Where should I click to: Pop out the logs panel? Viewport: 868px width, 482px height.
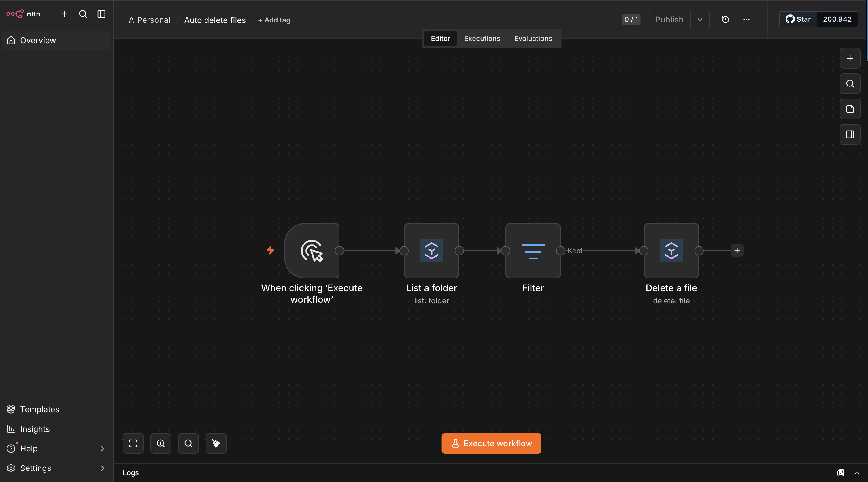point(841,472)
